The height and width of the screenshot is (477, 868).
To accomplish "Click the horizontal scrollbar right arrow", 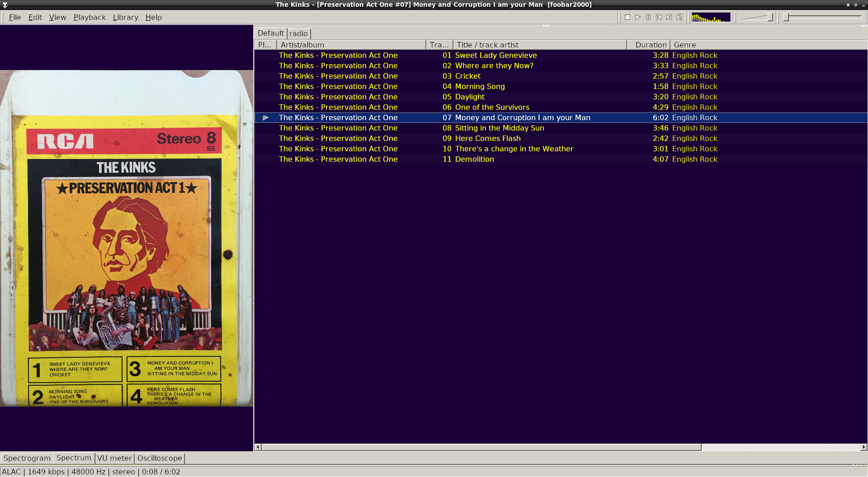I will 863,447.
